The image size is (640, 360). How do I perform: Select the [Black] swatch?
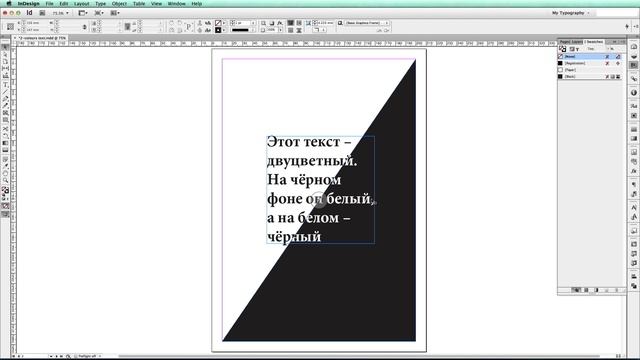(590, 76)
